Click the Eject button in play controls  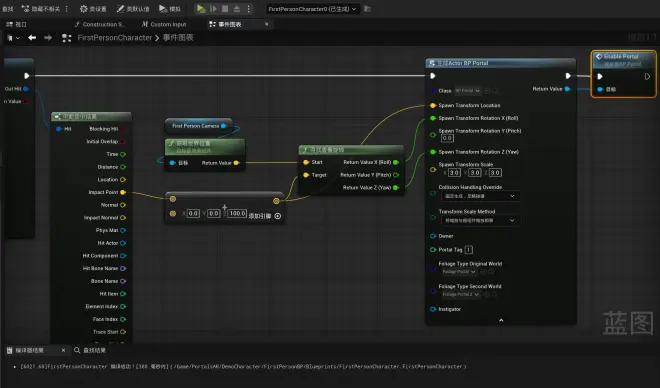(237, 8)
